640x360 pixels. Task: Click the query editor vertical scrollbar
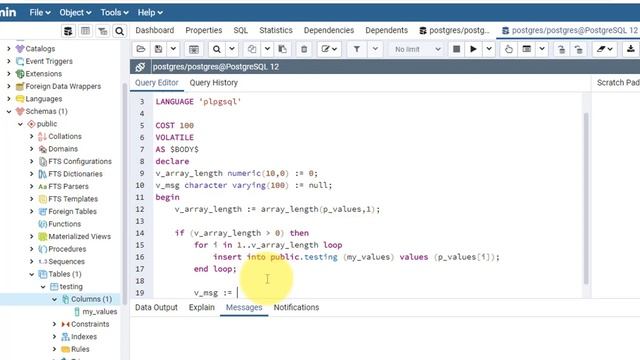click(x=586, y=198)
